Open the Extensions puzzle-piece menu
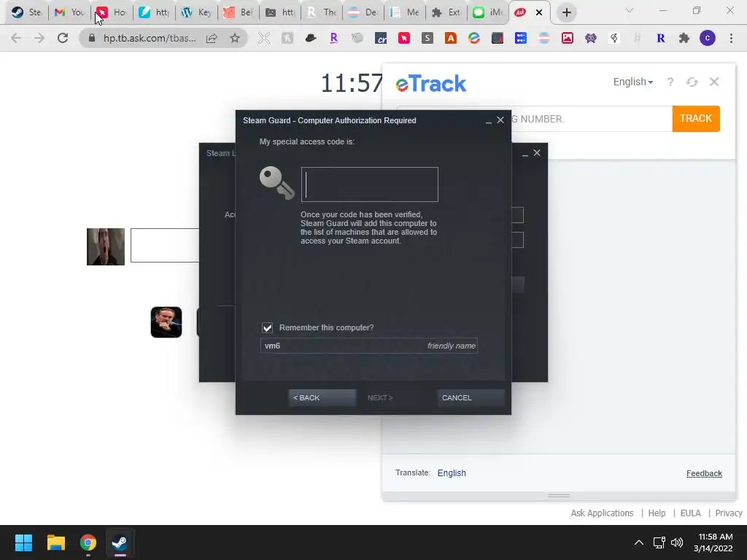Screen dimensions: 747x560 click(x=684, y=38)
